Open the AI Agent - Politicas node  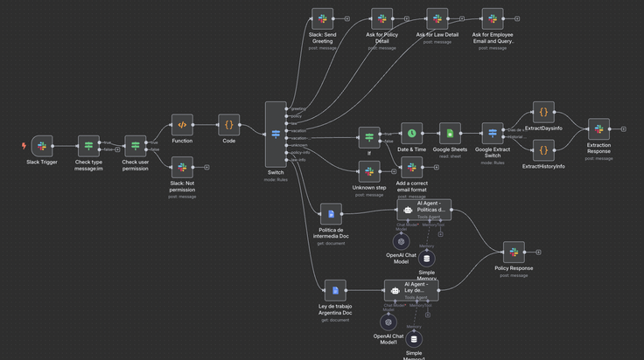click(423, 210)
